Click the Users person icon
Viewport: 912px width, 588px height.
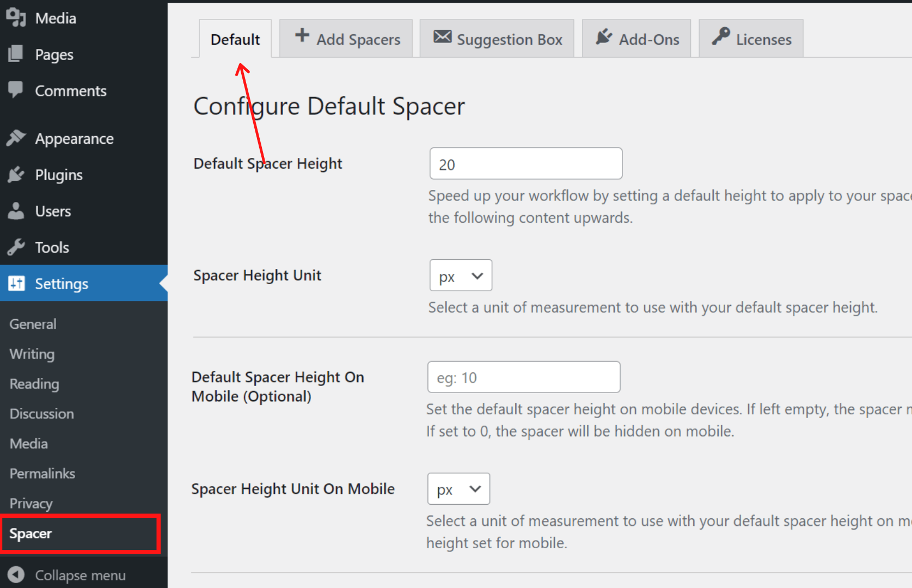coord(16,211)
